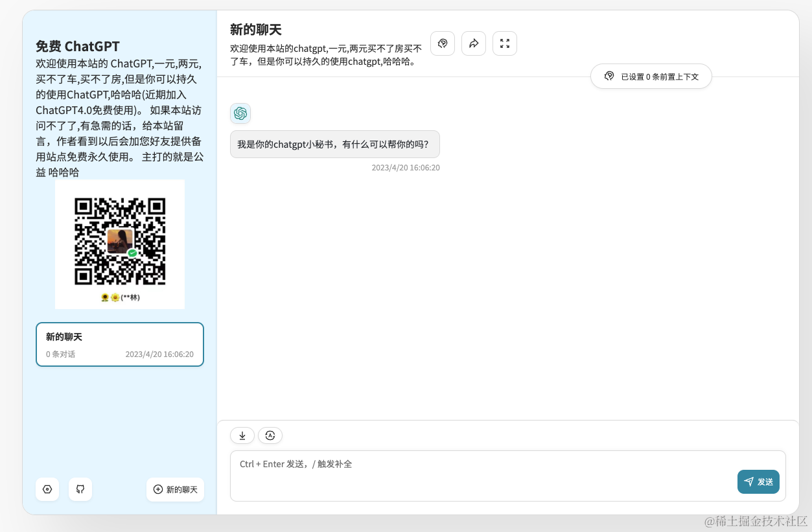Click the ChatGPT avatar icon above message
Screen dimensions: 812x532
[x=240, y=113]
